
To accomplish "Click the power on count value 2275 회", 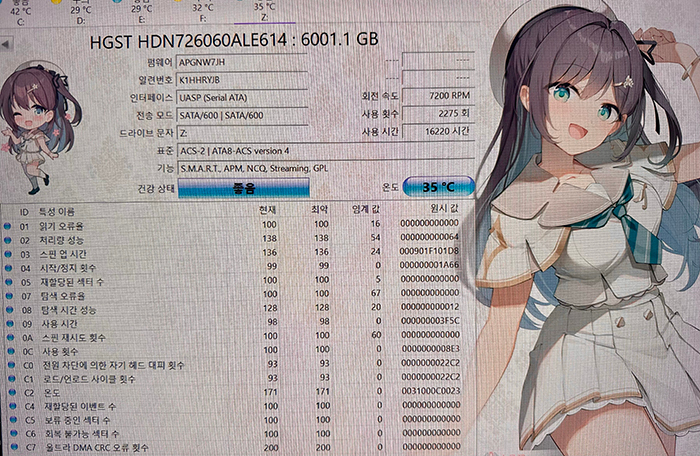I will pos(437,113).
